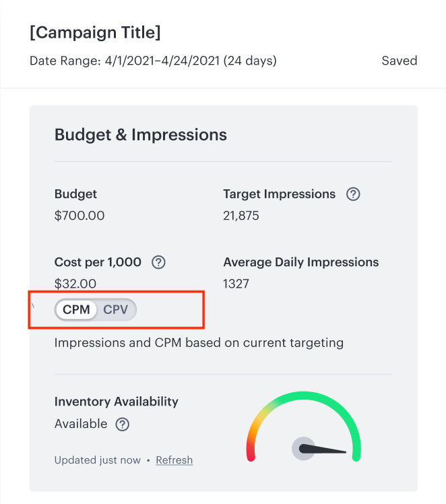446x504 pixels.
Task: Click the 1327 average daily impressions value
Action: tap(236, 284)
